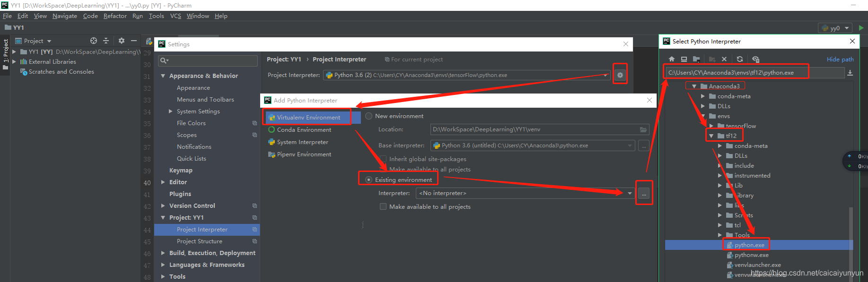
Task: Collapse Appearance & Behavior in Settings
Action: pos(163,76)
